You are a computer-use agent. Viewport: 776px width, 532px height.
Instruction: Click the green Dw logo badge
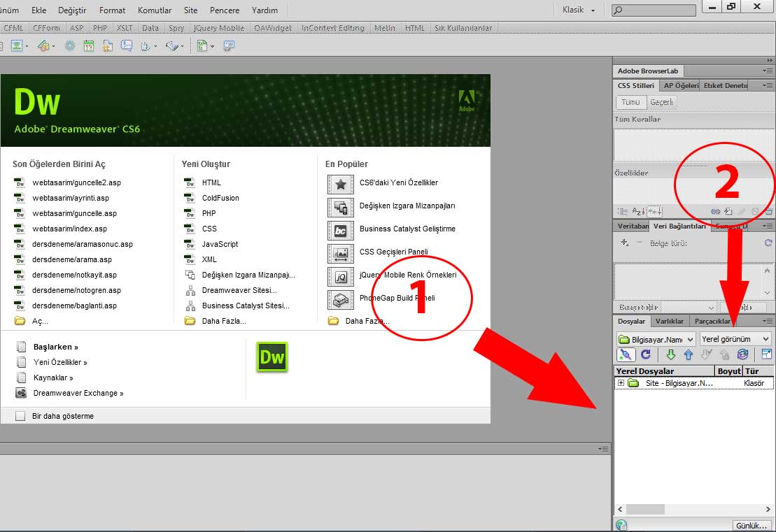pyautogui.click(x=271, y=357)
